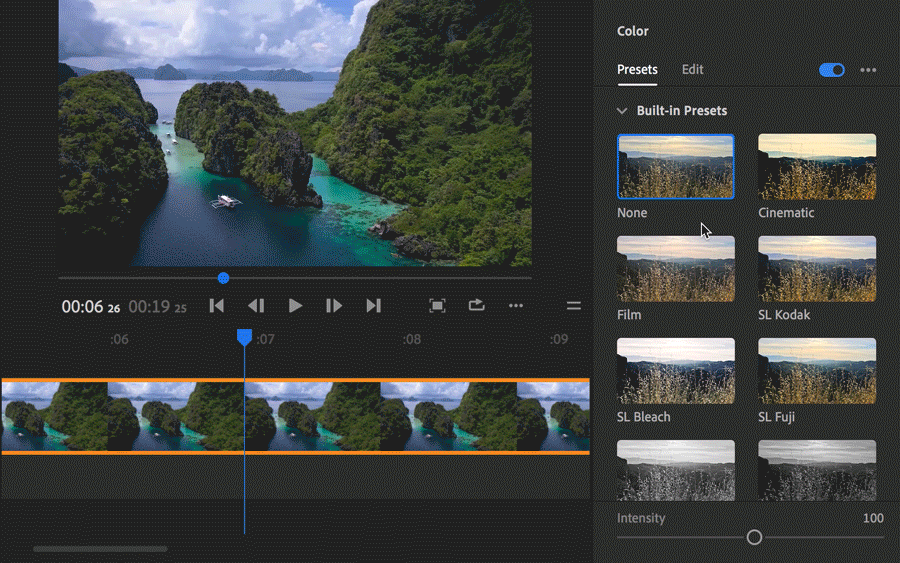The image size is (900, 563).
Task: Apply the Film color preset
Action: click(676, 269)
